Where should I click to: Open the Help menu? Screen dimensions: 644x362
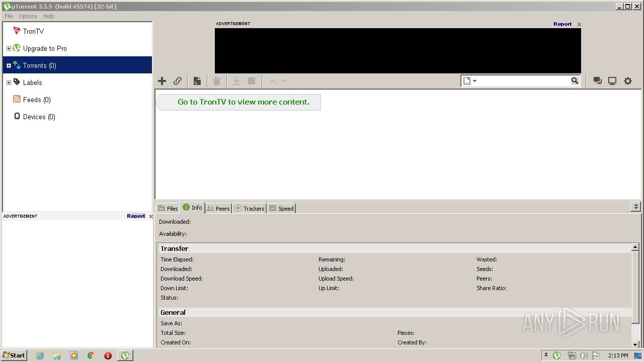tap(48, 16)
